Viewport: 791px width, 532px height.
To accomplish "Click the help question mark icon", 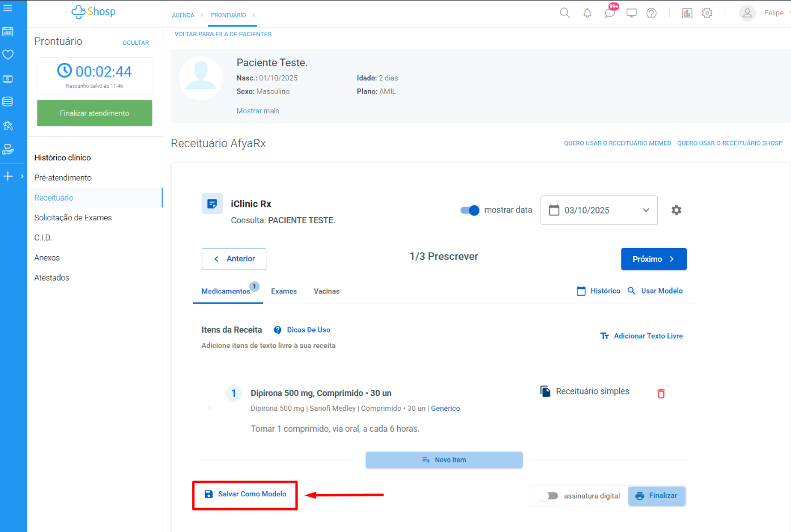I will (x=652, y=13).
